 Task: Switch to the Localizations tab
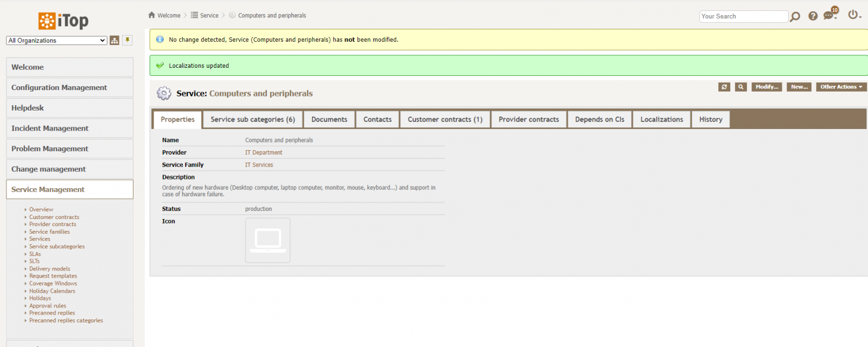661,119
